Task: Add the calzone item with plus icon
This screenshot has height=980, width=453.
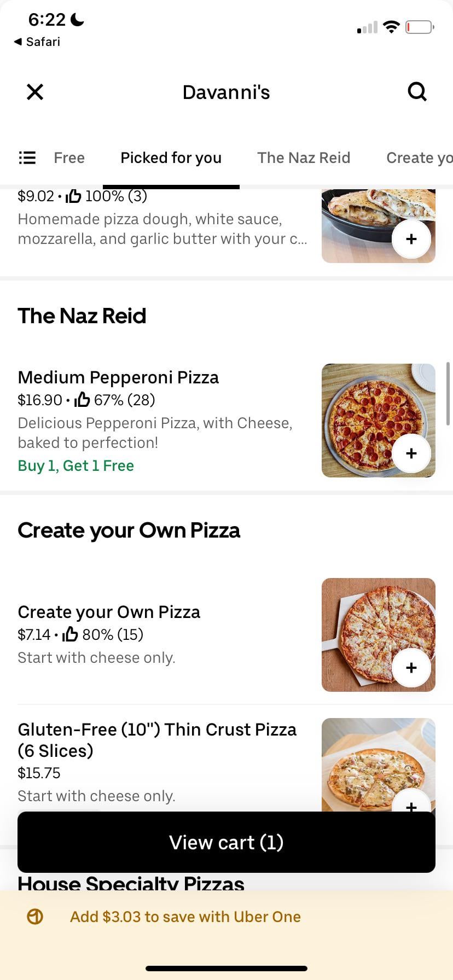Action: pos(411,239)
